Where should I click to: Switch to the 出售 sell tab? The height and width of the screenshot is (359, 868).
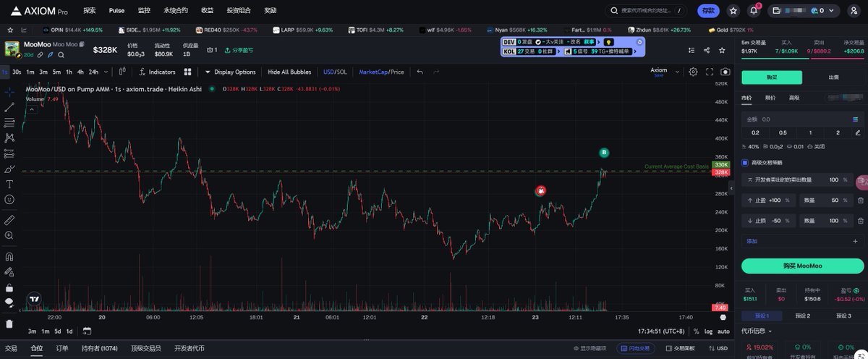[x=833, y=77]
